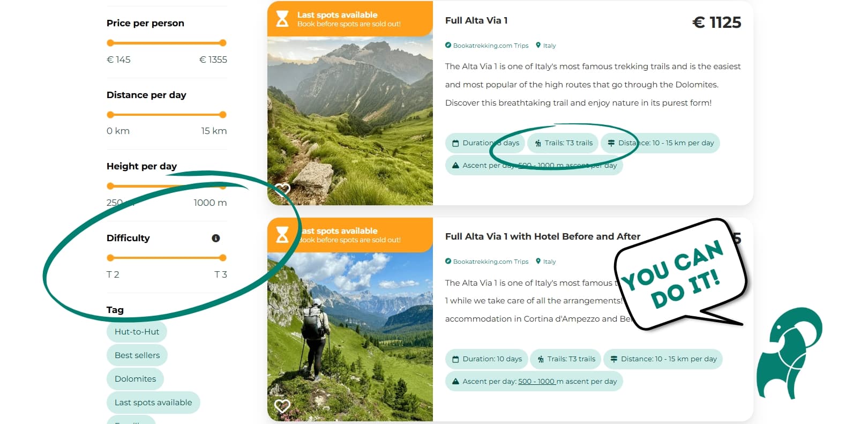Click the hourglass icon on first trip banner
Image resolution: width=868 pixels, height=424 pixels.
282,18
